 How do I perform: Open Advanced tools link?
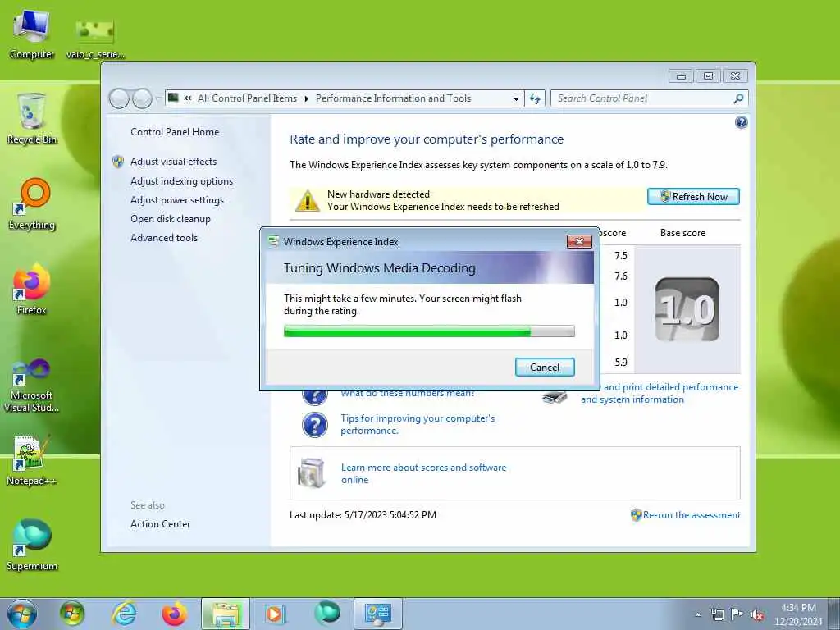pos(164,237)
